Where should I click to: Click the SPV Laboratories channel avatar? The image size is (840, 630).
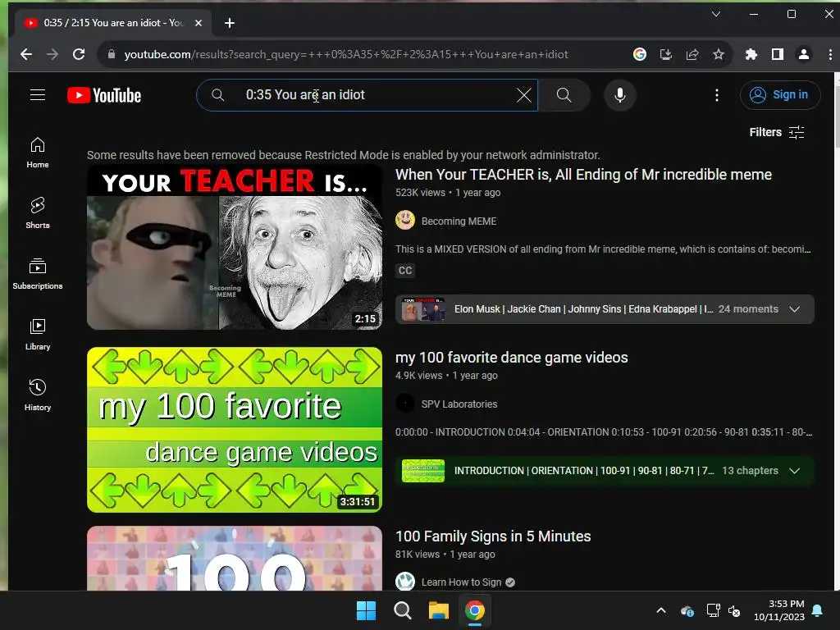[405, 403]
